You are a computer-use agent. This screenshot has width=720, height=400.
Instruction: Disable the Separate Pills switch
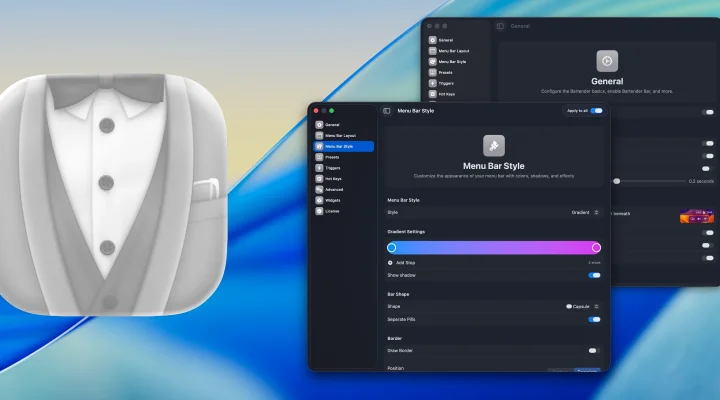[594, 320]
